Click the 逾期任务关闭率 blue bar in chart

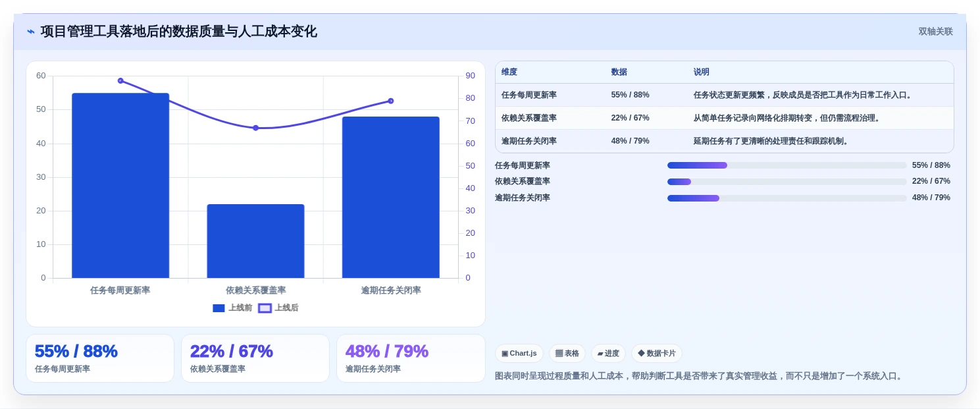[x=390, y=197]
